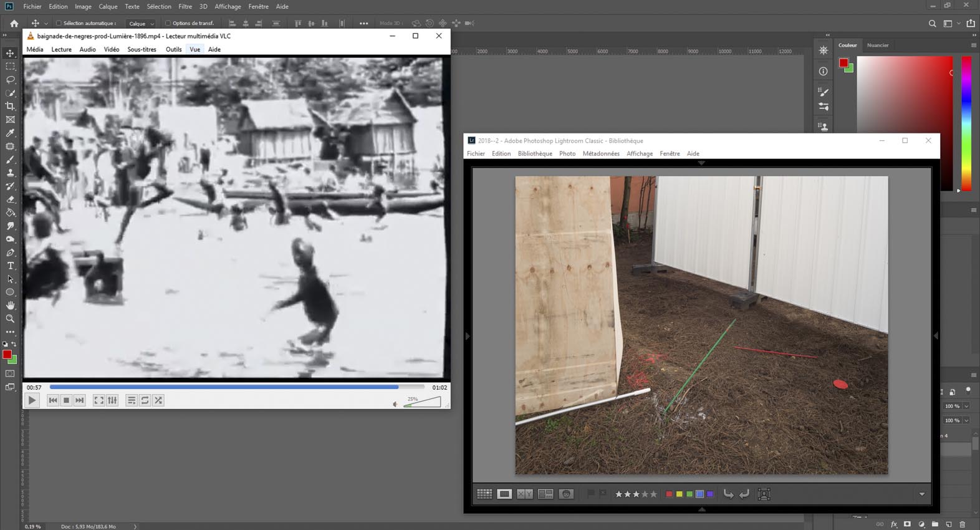This screenshot has height=530, width=980.
Task: Switch Lightroom to Survey view
Action: click(x=545, y=494)
